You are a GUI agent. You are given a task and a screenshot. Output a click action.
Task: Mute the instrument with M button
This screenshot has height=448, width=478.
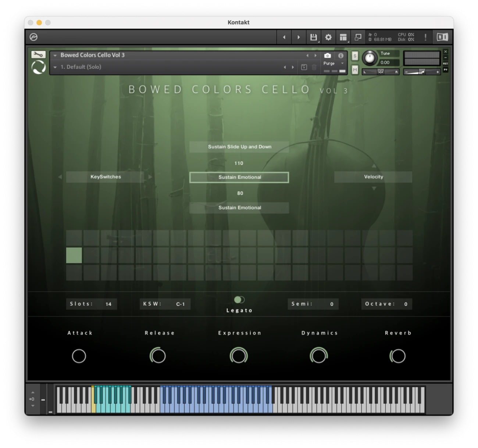click(x=355, y=69)
